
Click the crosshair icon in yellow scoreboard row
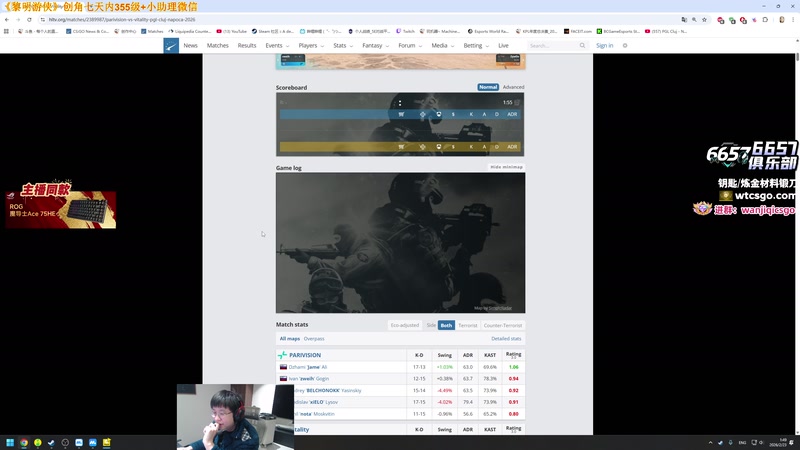tap(422, 146)
